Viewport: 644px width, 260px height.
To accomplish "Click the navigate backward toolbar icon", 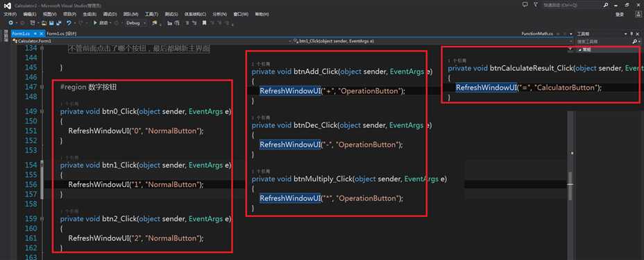I will pyautogui.click(x=10, y=23).
